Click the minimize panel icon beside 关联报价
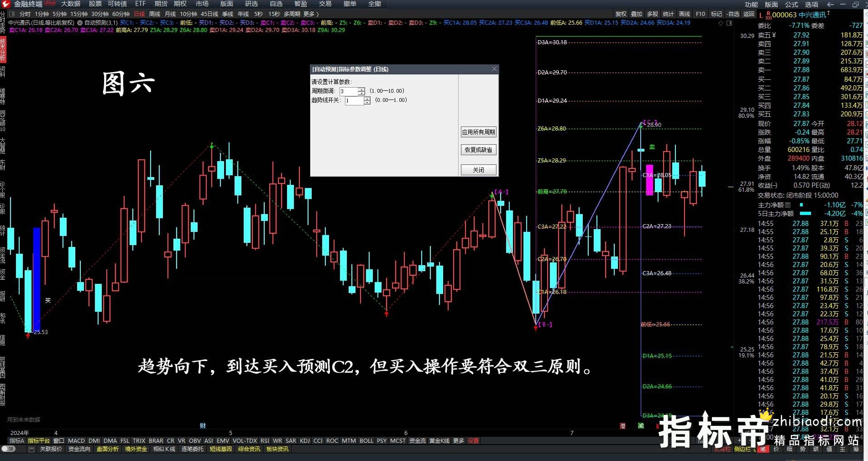The width and height of the screenshot is (868, 461). pos(31,449)
